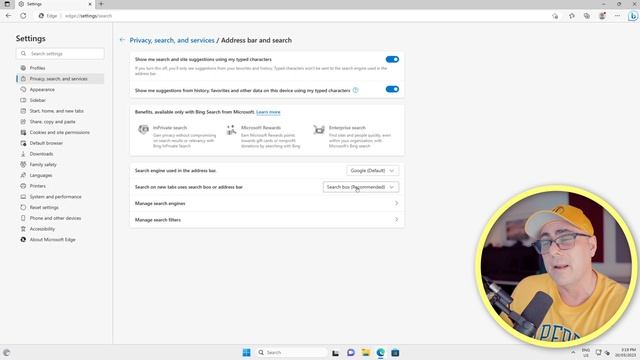Screen dimensions: 640x360
Task: Click the help icon next to history suggestions
Action: pyautogui.click(x=356, y=90)
